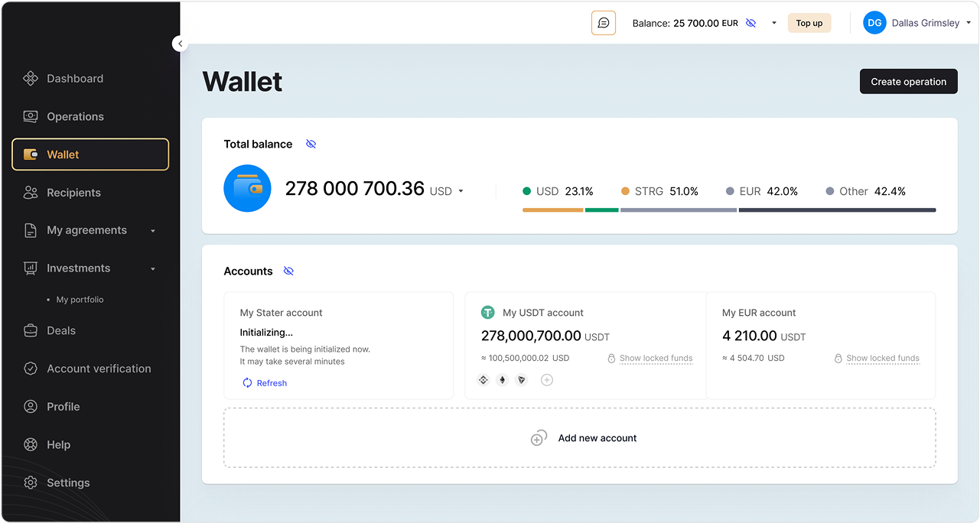The image size is (980, 523).
Task: Toggle the header balance visibility eye icon
Action: (750, 23)
